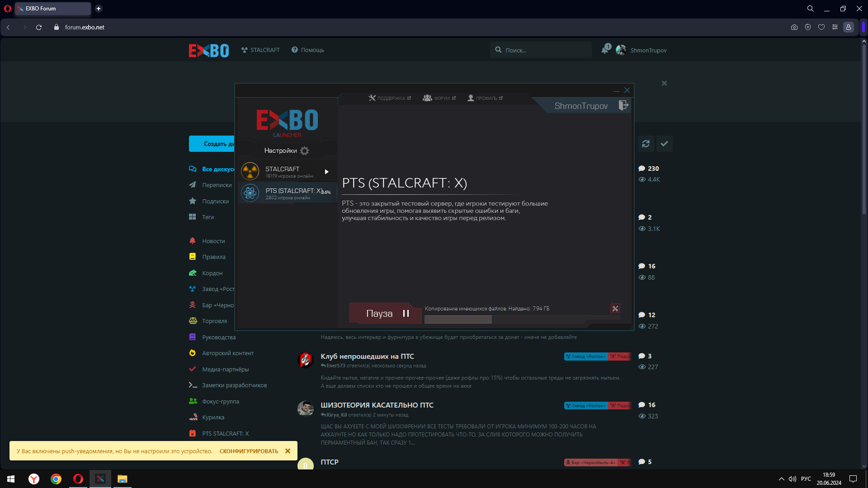Open PTS STALCRAFT: X sidebar tag

tap(219, 433)
